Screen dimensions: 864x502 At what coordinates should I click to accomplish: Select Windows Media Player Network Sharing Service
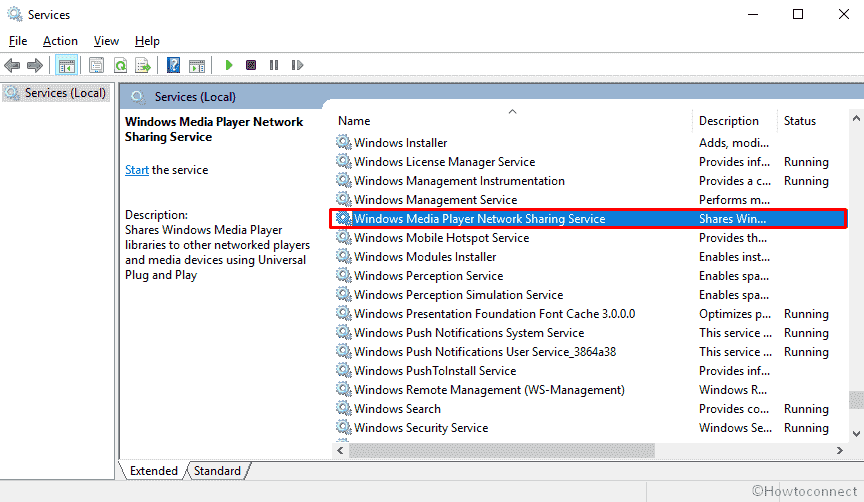coord(588,219)
